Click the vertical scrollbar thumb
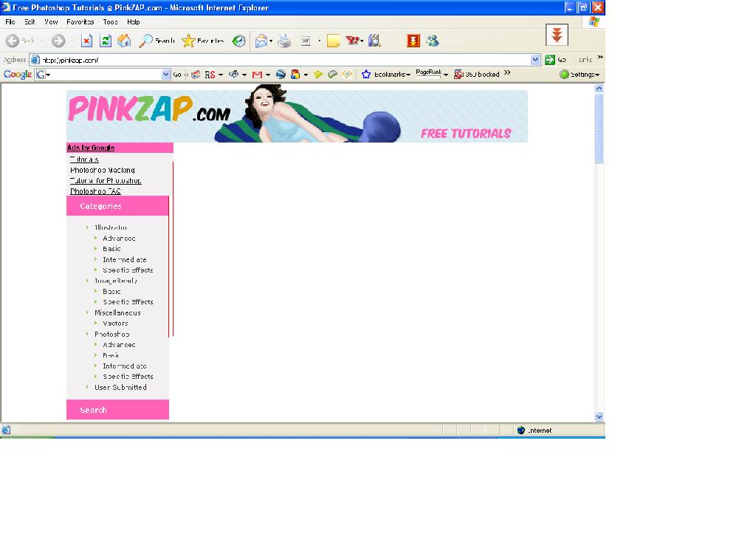 599,129
